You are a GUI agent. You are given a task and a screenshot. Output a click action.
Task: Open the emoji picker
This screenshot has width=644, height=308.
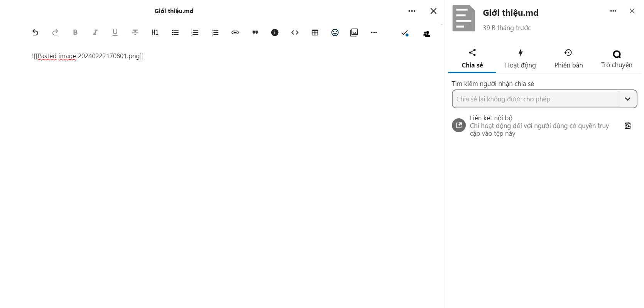(335, 32)
